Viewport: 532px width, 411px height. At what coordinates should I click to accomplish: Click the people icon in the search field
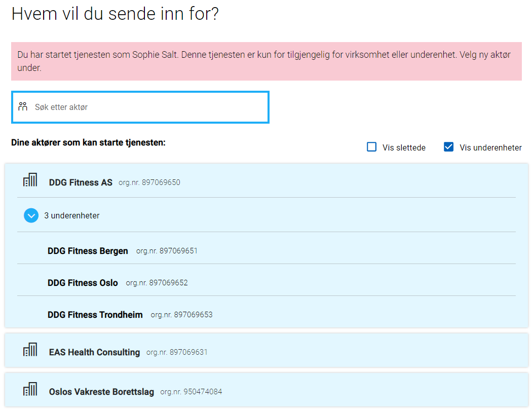click(23, 107)
